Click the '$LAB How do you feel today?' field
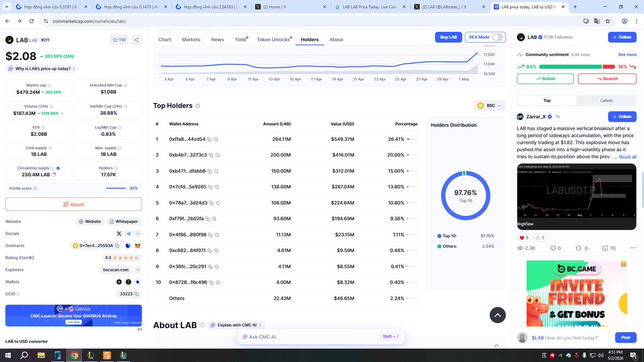 (x=570, y=338)
